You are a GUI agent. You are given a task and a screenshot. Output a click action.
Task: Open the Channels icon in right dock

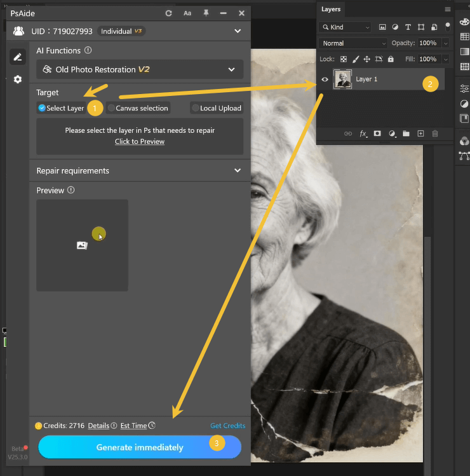[464, 141]
